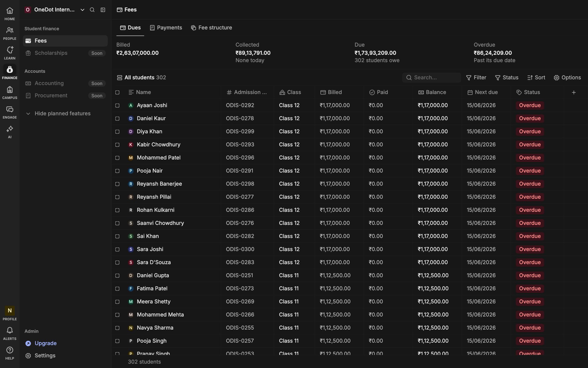Open the Filter control
Screen dimensions: 588x368
476,77
